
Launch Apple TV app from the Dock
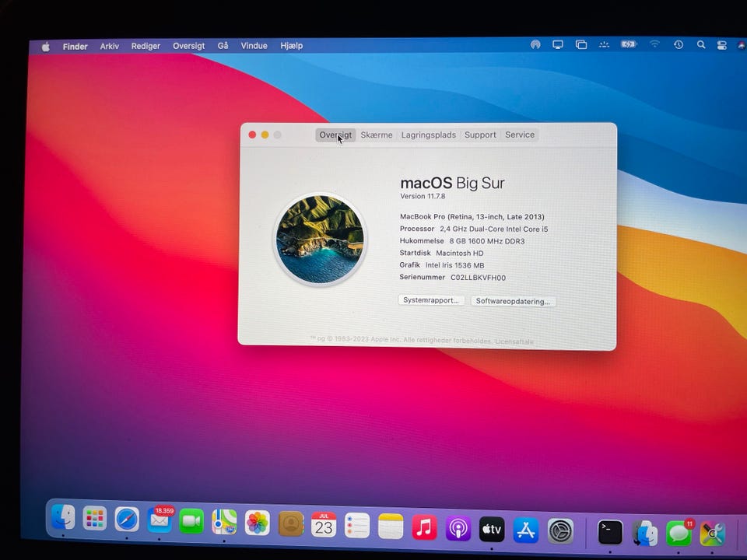pos(492,529)
